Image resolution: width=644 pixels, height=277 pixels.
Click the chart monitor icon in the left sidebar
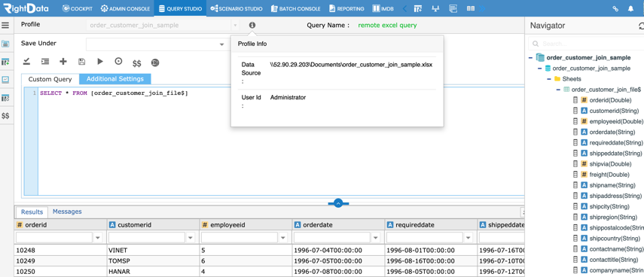pos(5,80)
